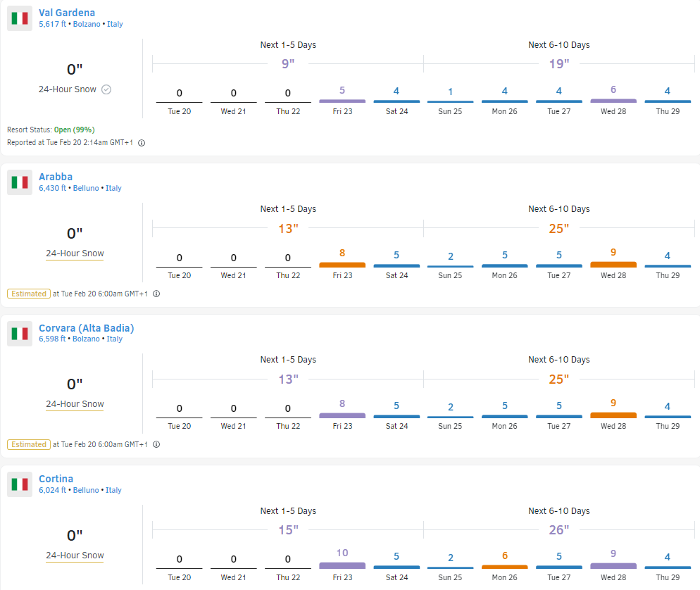The width and height of the screenshot is (700, 590).
Task: Open the Corvara (Alta Badia) resort page
Action: tap(86, 328)
